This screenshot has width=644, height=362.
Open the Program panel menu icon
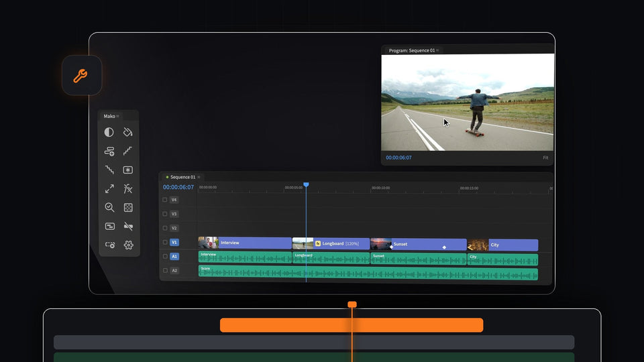point(437,50)
